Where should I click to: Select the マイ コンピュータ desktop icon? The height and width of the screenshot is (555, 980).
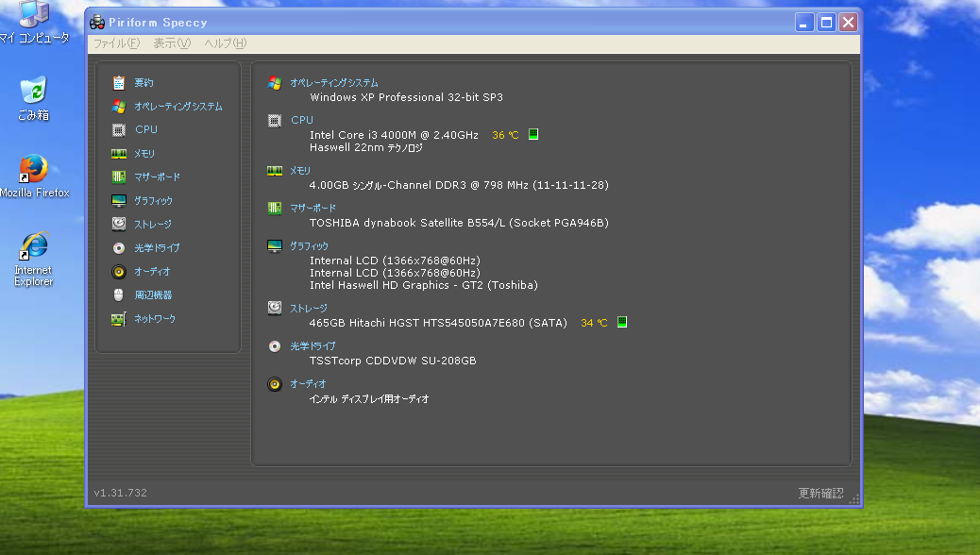pyautogui.click(x=34, y=23)
